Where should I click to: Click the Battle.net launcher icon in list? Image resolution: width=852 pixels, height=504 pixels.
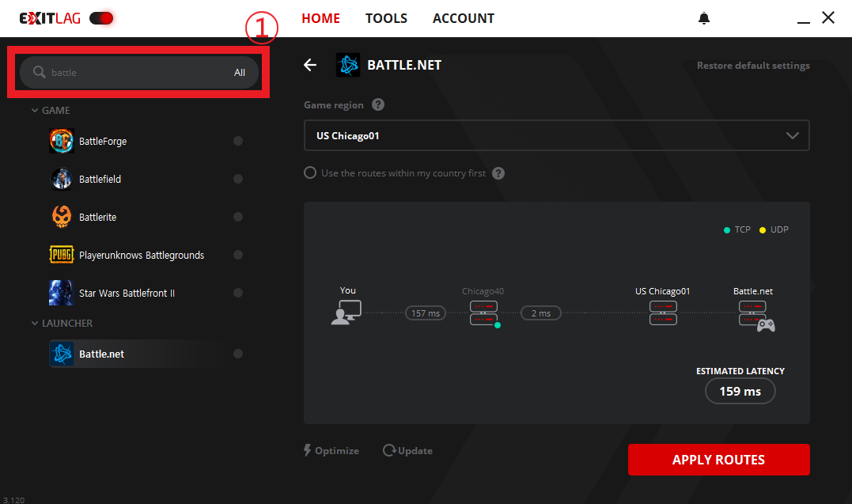point(62,354)
